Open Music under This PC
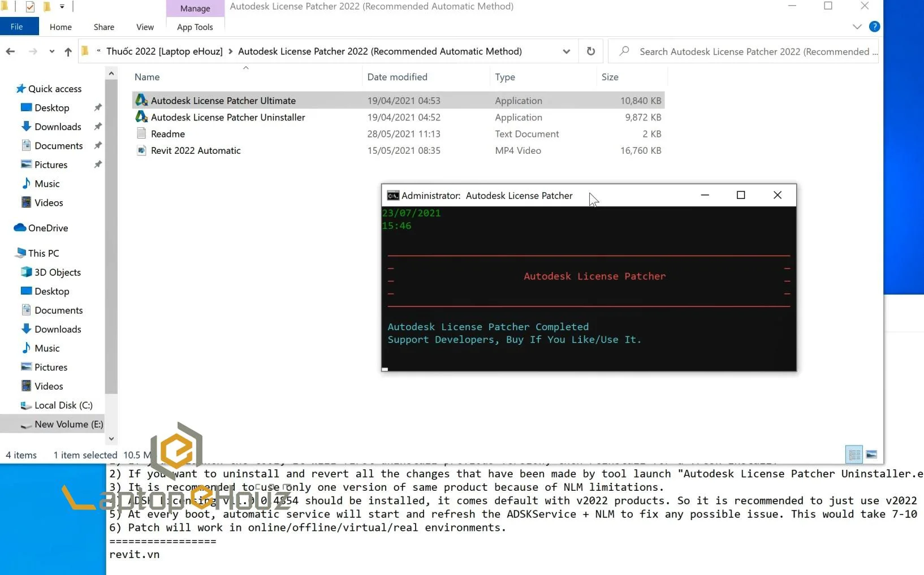Screen dimensions: 924x575 47,348
